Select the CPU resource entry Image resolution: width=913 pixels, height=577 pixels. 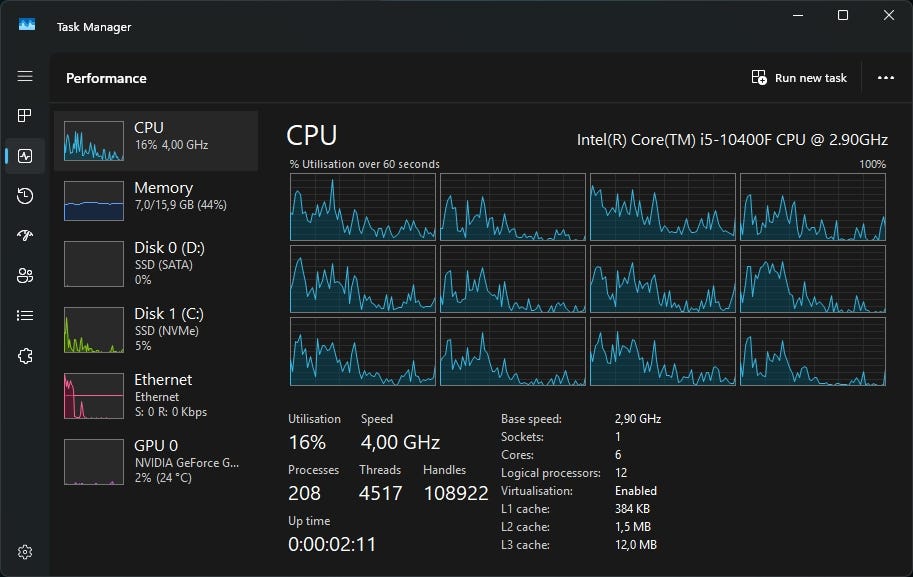click(155, 140)
